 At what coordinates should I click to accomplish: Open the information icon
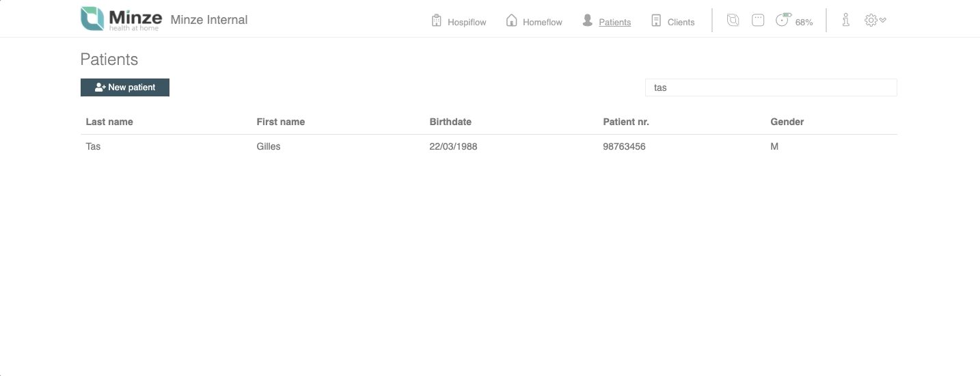[x=846, y=20]
